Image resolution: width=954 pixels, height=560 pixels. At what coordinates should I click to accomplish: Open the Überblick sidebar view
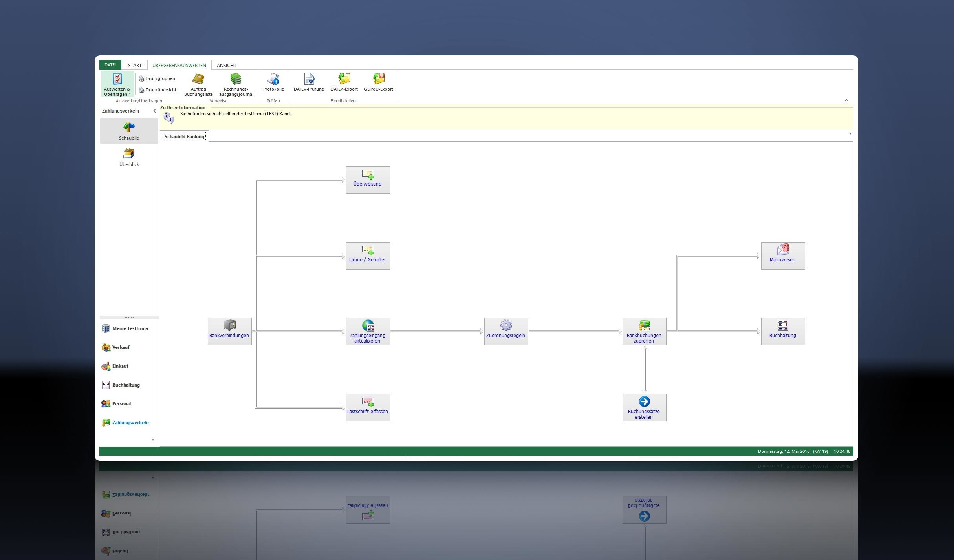(129, 157)
